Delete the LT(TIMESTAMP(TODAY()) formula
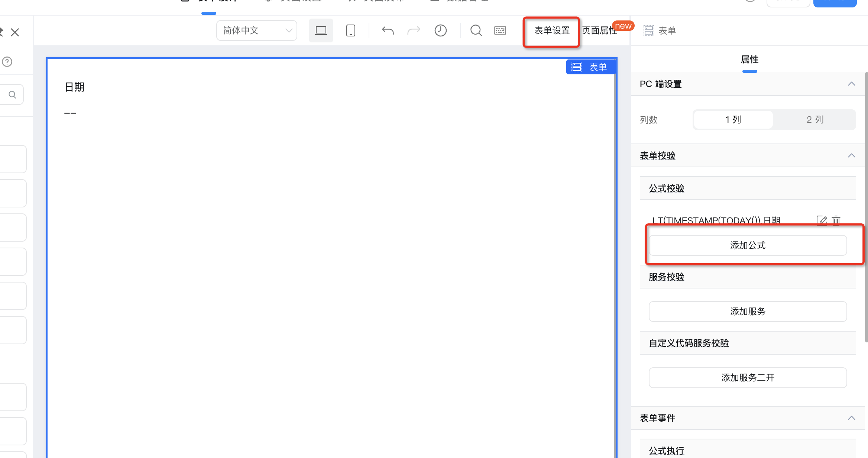 click(x=836, y=220)
